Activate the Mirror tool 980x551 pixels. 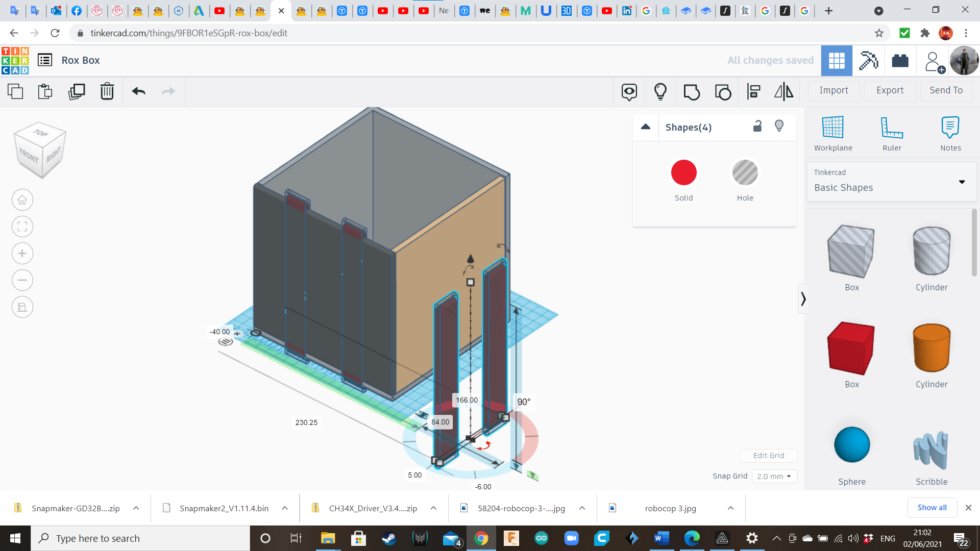783,92
